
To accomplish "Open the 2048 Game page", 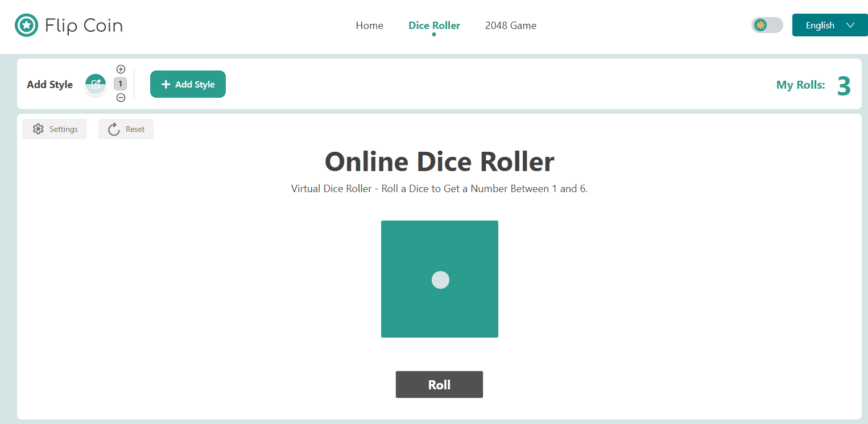I will pos(511,26).
